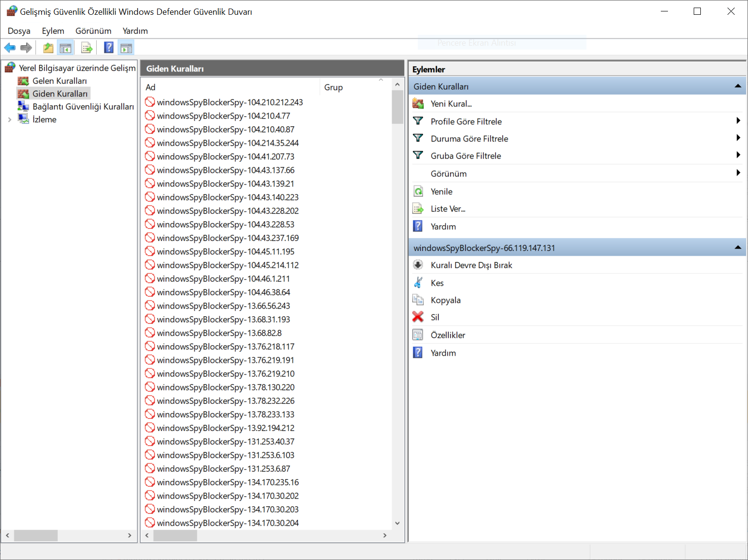Click the Gelen Kuralları firewall icon
Screen dimensions: 748x560
tap(23, 81)
